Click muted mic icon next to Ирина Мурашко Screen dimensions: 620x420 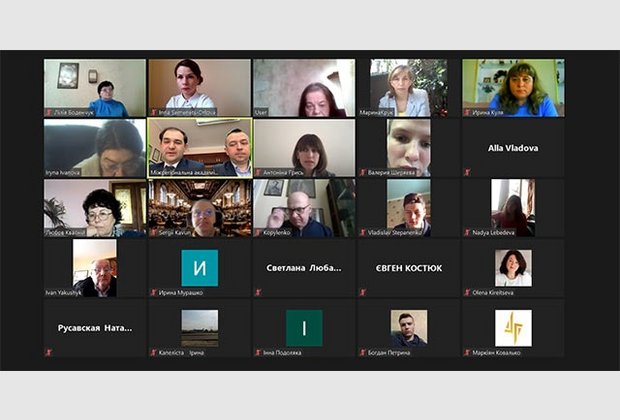[x=154, y=293]
